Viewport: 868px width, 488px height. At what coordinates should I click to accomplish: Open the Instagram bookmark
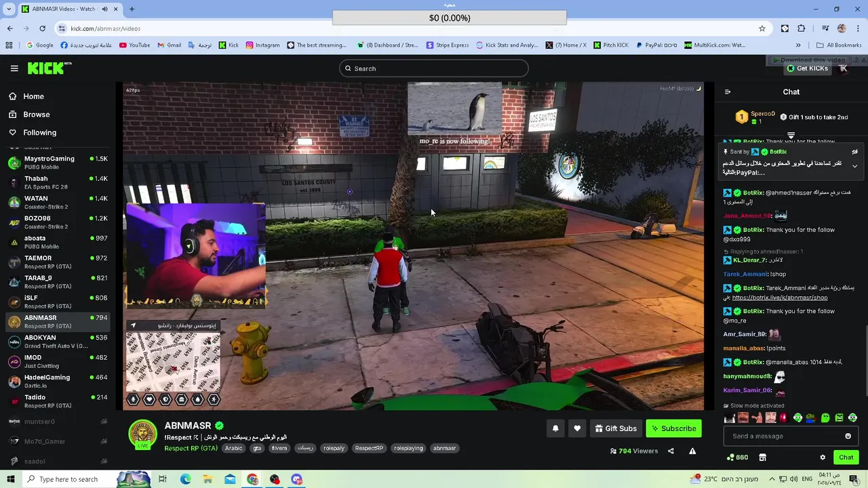tap(262, 45)
